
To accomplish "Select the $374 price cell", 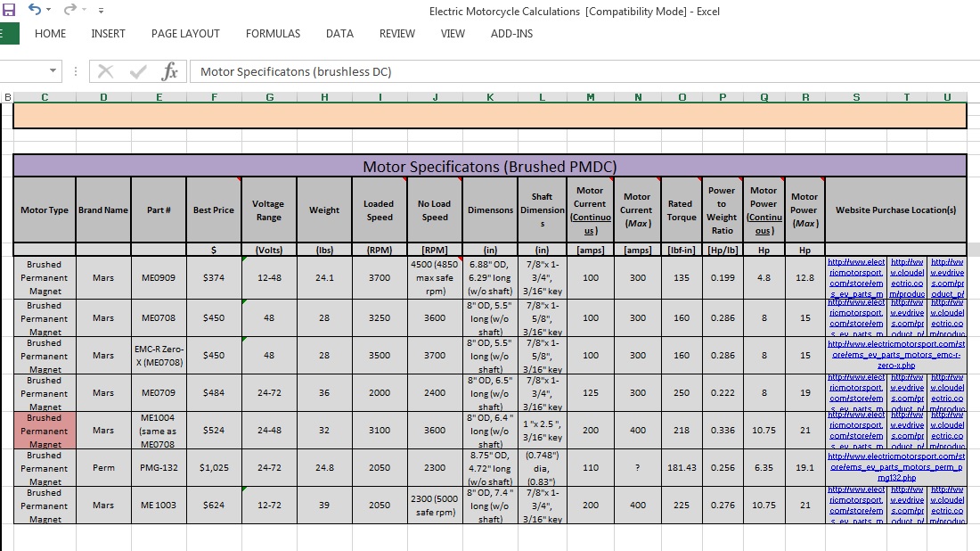I will tap(214, 277).
